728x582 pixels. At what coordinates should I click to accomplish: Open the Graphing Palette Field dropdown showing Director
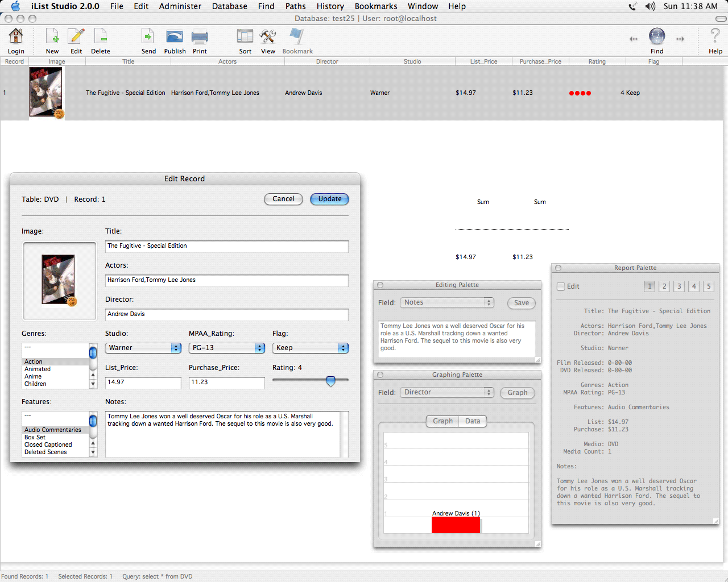click(448, 392)
